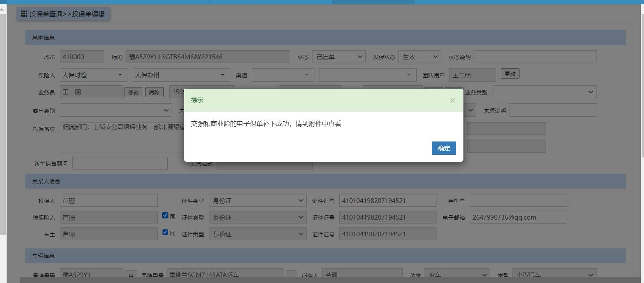The height and width of the screenshot is (283, 644).
Task: Open the 投保人 证件类型 dropdown
Action: point(257,201)
